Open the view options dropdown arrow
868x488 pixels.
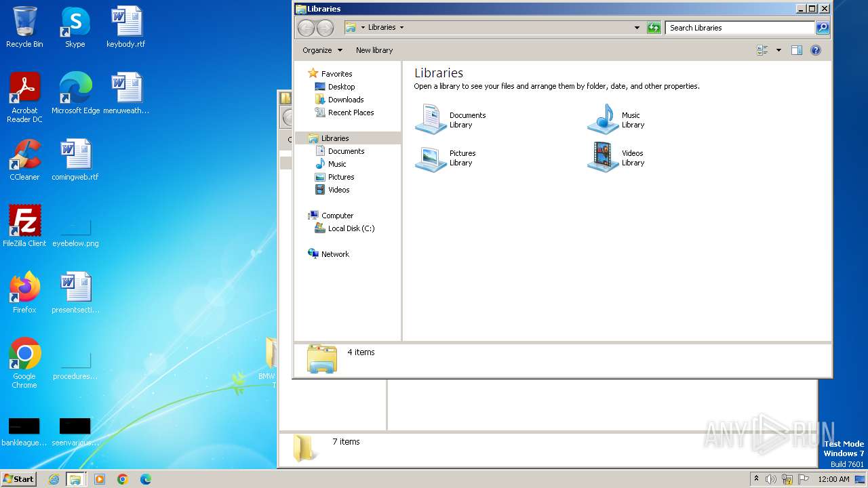pyautogui.click(x=778, y=50)
